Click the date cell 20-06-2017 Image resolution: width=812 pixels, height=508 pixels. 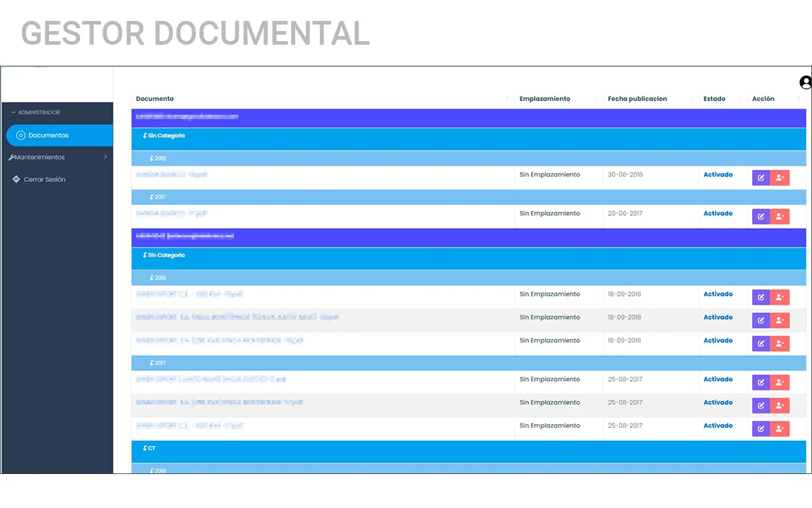tap(625, 214)
